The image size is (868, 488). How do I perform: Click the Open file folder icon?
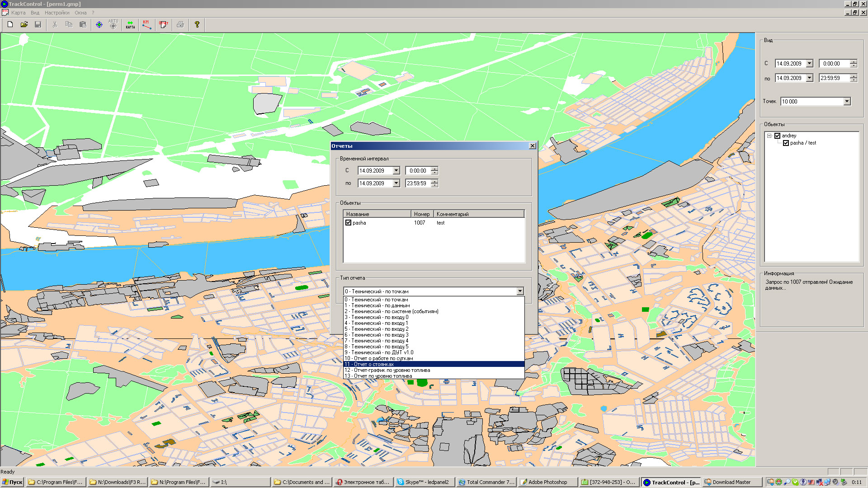24,24
